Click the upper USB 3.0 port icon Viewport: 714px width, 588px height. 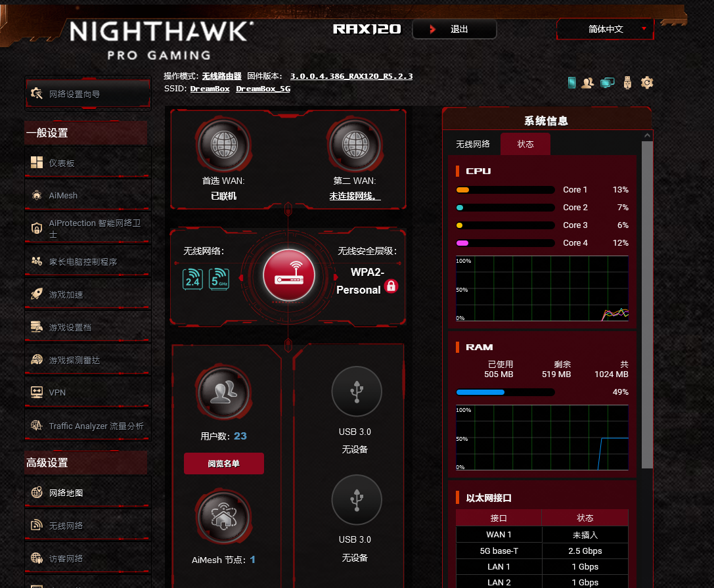coord(357,392)
